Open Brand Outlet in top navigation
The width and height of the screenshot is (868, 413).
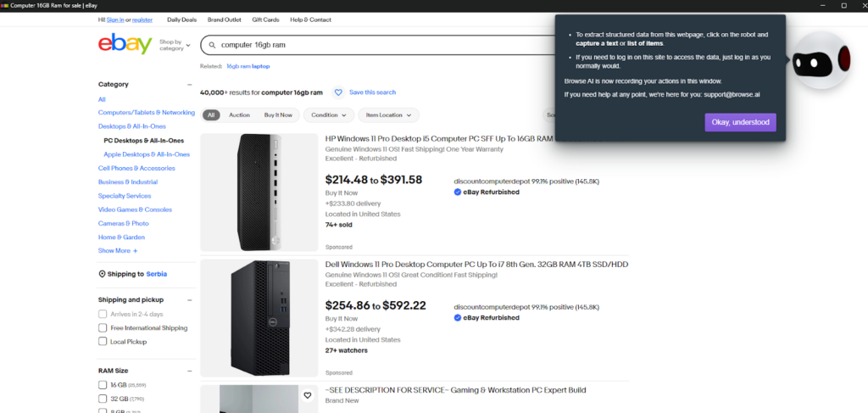(224, 20)
